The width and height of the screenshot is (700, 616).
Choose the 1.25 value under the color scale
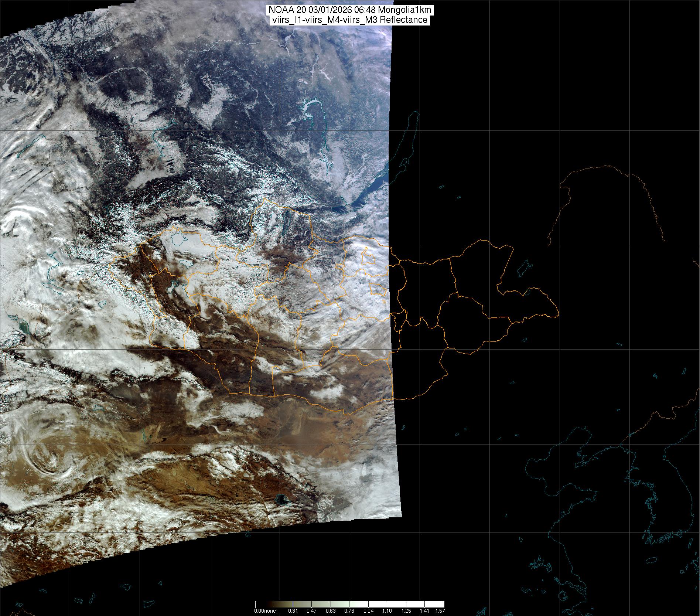click(x=406, y=611)
